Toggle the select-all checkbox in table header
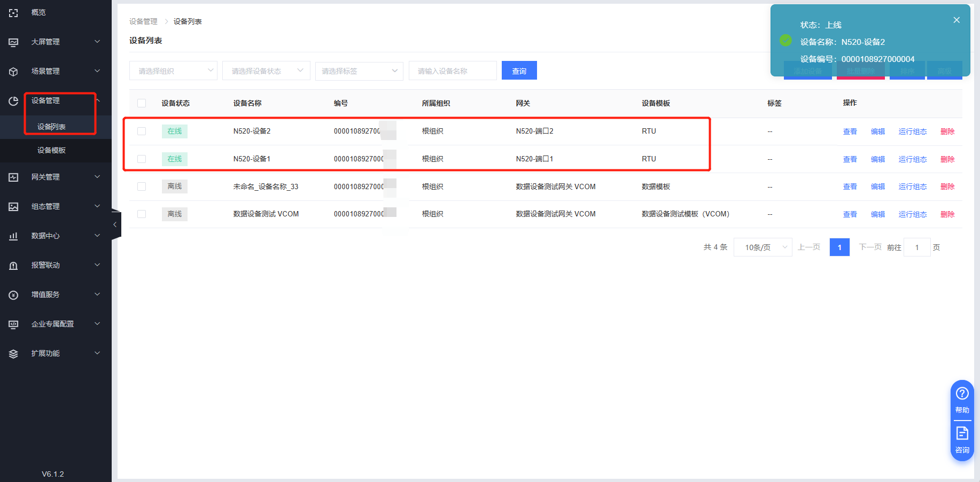The width and height of the screenshot is (980, 482). (142, 103)
